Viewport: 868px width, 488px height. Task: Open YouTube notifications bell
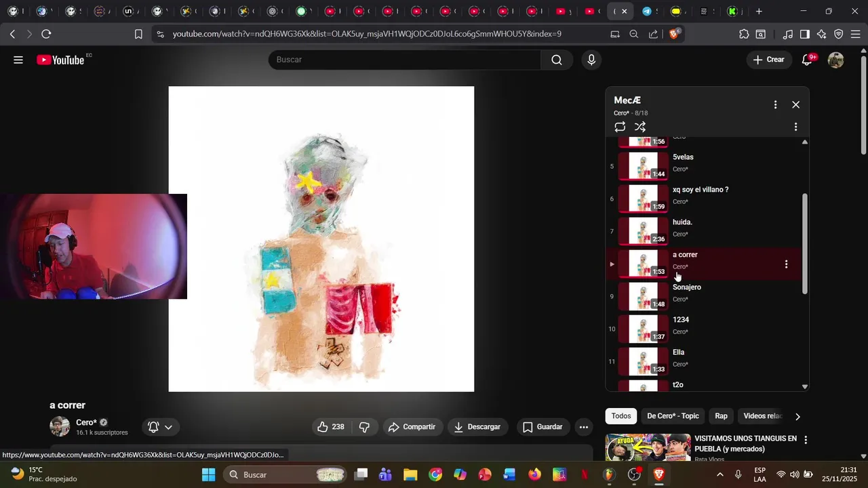(x=807, y=60)
